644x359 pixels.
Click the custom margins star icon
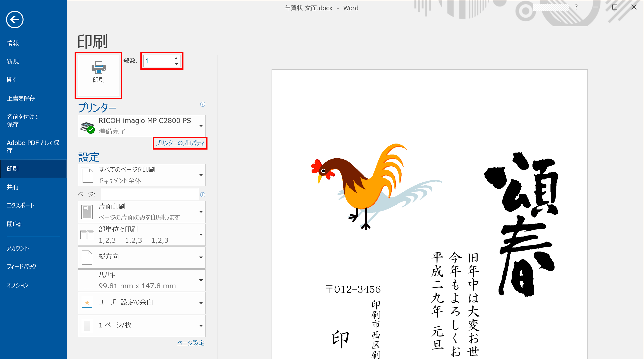(87, 303)
